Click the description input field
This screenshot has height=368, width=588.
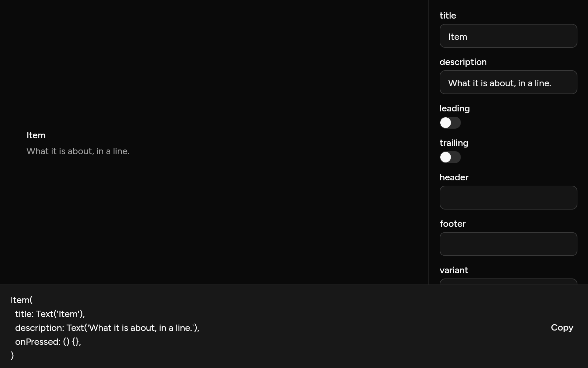click(x=508, y=82)
